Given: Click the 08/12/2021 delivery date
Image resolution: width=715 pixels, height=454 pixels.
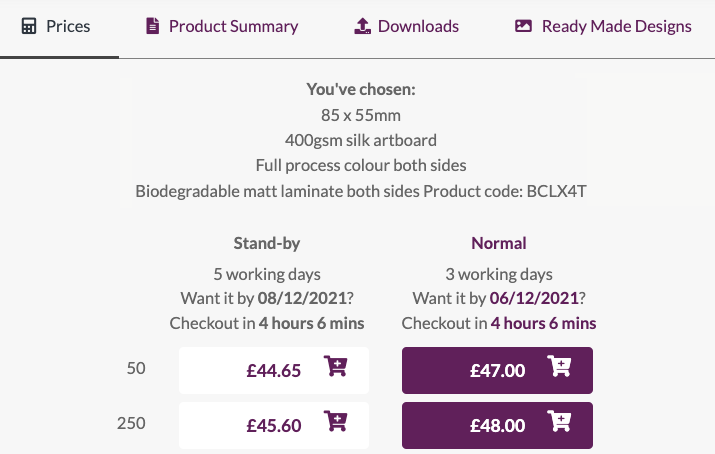Looking at the screenshot, I should pos(302,298).
